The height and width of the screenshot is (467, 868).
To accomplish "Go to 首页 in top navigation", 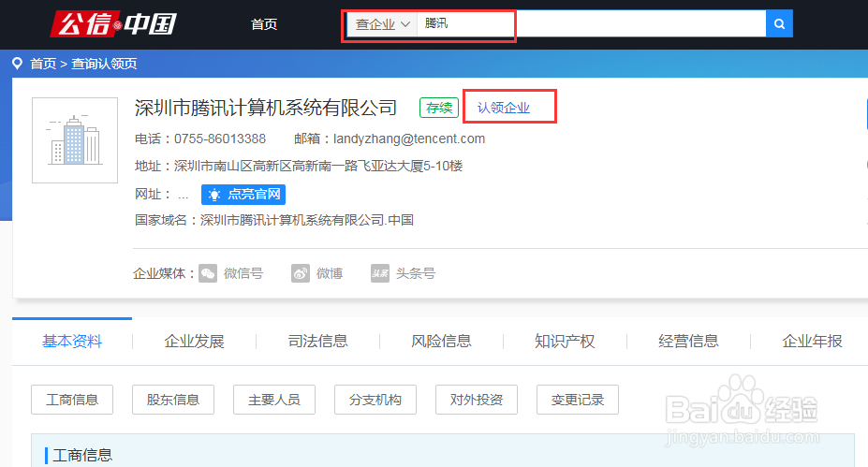I will [x=264, y=24].
